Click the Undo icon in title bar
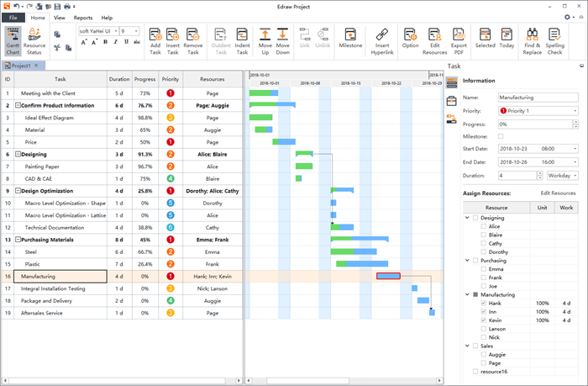The height and width of the screenshot is (386, 588). [16, 7]
